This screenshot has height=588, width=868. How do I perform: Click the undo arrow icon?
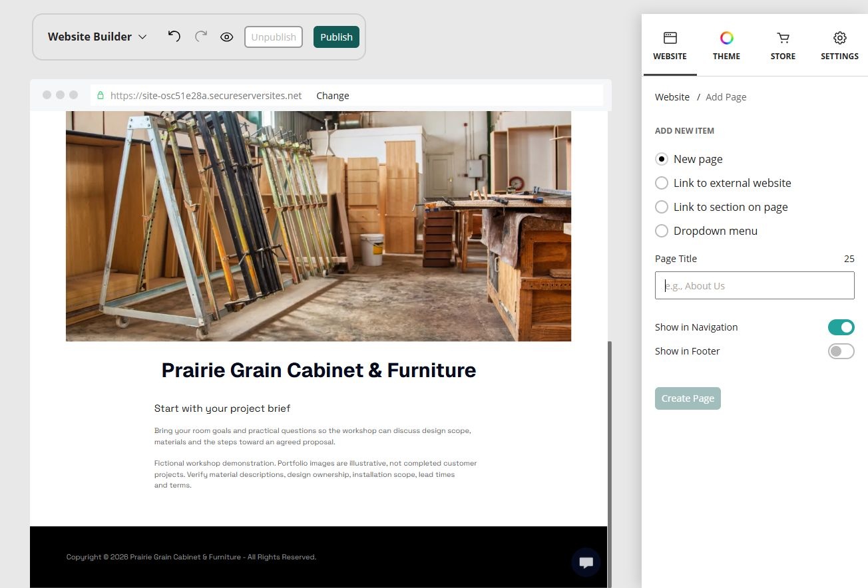click(x=174, y=37)
